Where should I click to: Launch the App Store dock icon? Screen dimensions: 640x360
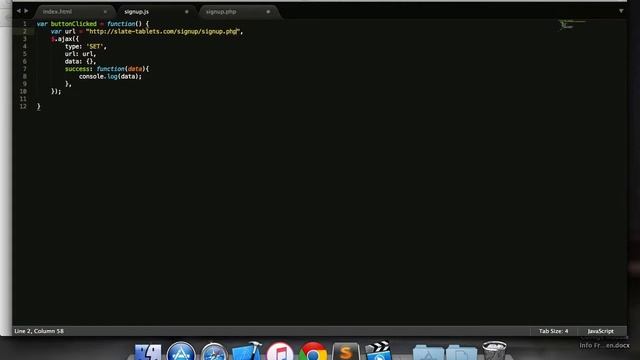click(181, 351)
